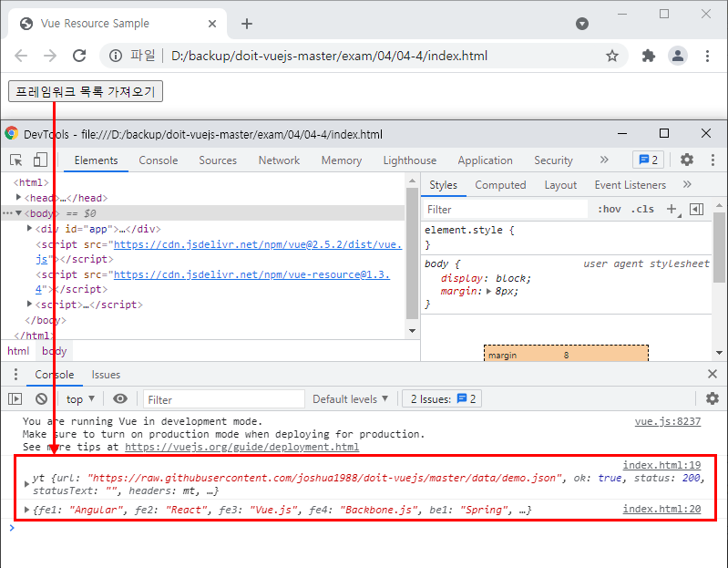Viewport: 728px width, 568px height.
Task: Open the Sources tab
Action: point(218,160)
